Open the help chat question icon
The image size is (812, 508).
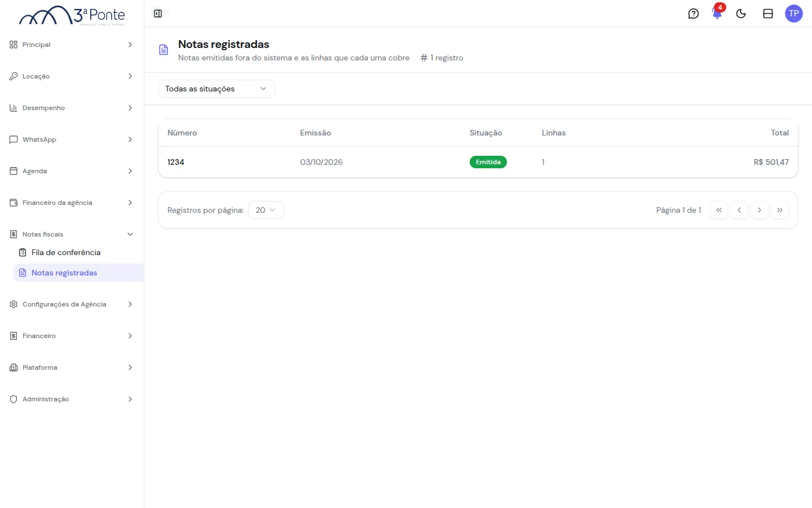[694, 14]
